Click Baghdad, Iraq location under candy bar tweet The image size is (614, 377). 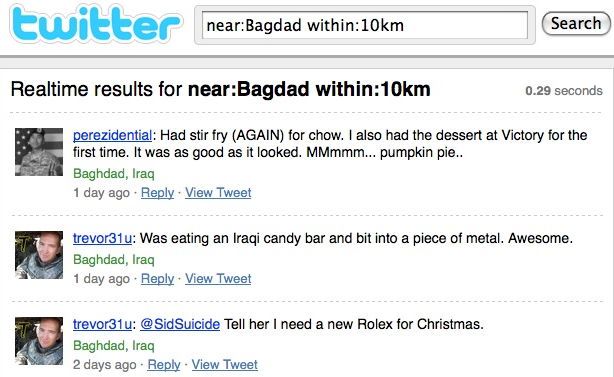(x=114, y=260)
